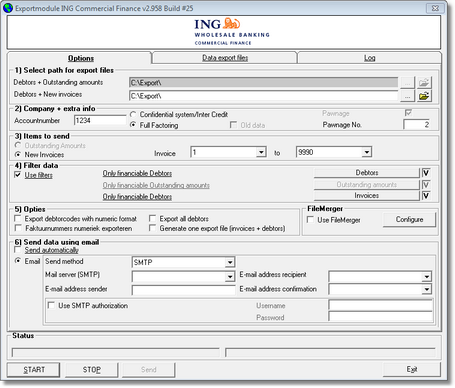The width and height of the screenshot is (455, 388).
Task: Expand the E-mail address recipient dropdown
Action: coord(427,277)
